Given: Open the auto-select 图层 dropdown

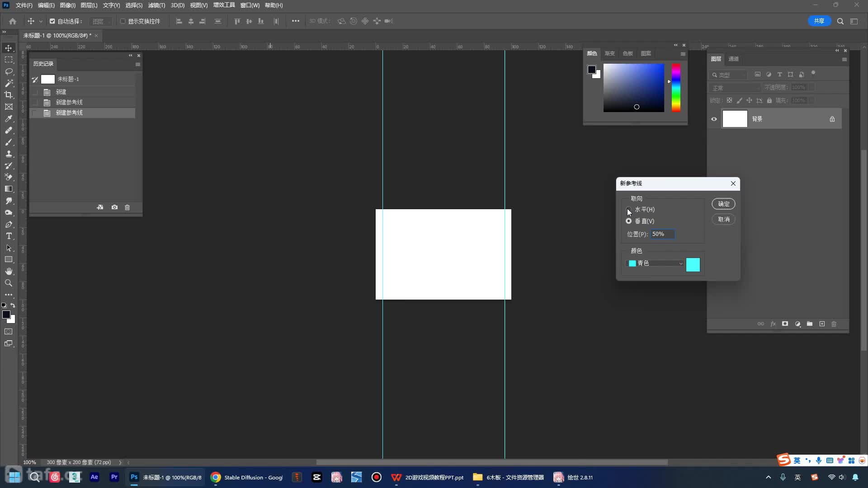Looking at the screenshot, I should (x=100, y=21).
